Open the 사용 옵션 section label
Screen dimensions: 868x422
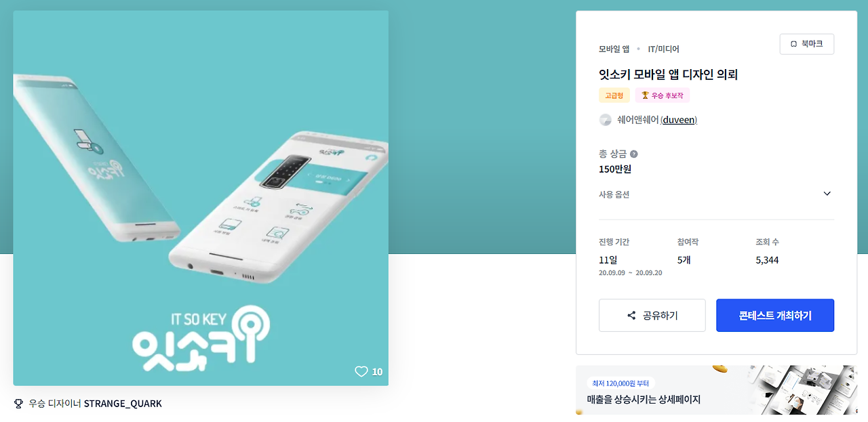tap(614, 194)
